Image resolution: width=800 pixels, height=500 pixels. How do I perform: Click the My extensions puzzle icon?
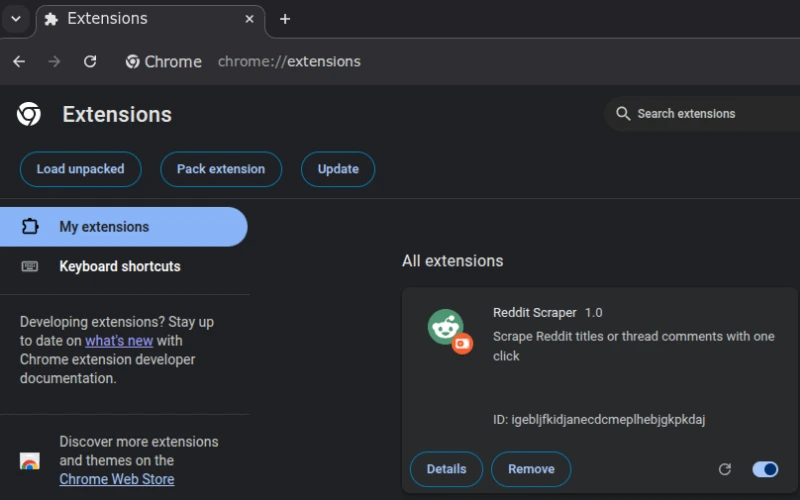(x=30, y=227)
